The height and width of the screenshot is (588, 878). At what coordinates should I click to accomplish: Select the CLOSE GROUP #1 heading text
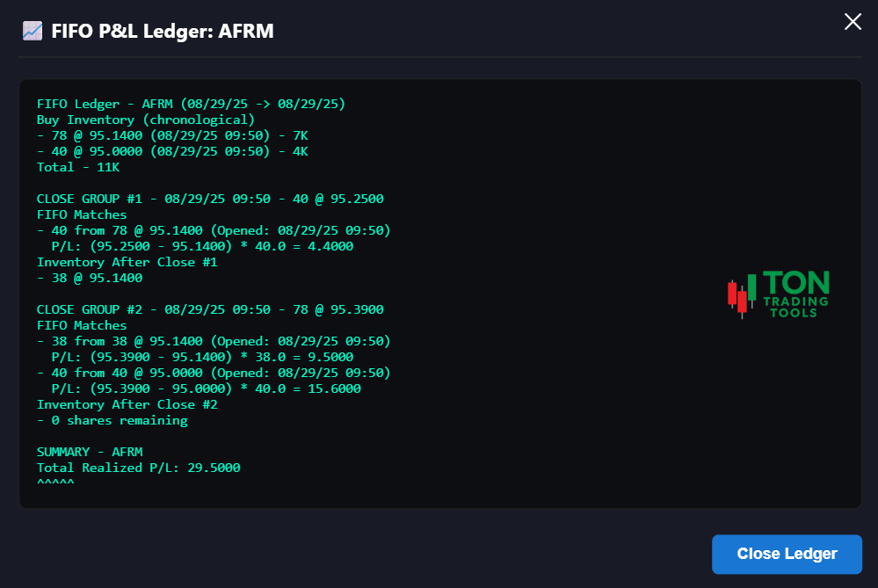click(x=209, y=199)
